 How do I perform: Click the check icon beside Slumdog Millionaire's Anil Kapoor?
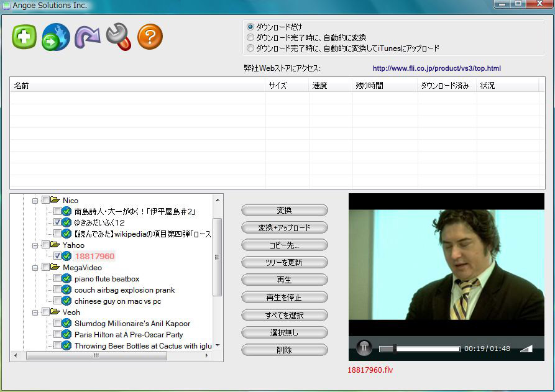67,323
